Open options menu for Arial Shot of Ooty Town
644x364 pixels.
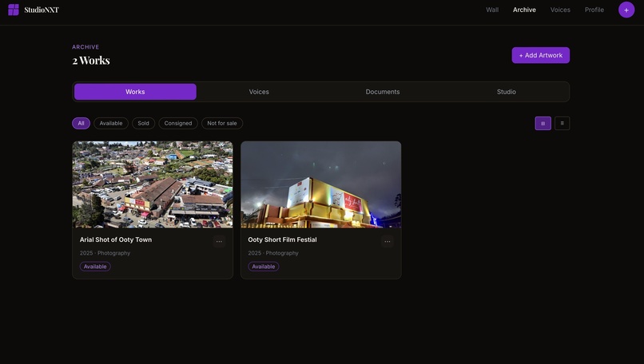[x=219, y=241]
